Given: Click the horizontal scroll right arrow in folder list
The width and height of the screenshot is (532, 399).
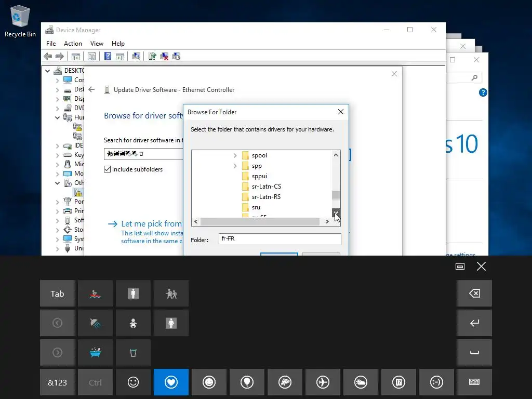Looking at the screenshot, I should click(327, 221).
